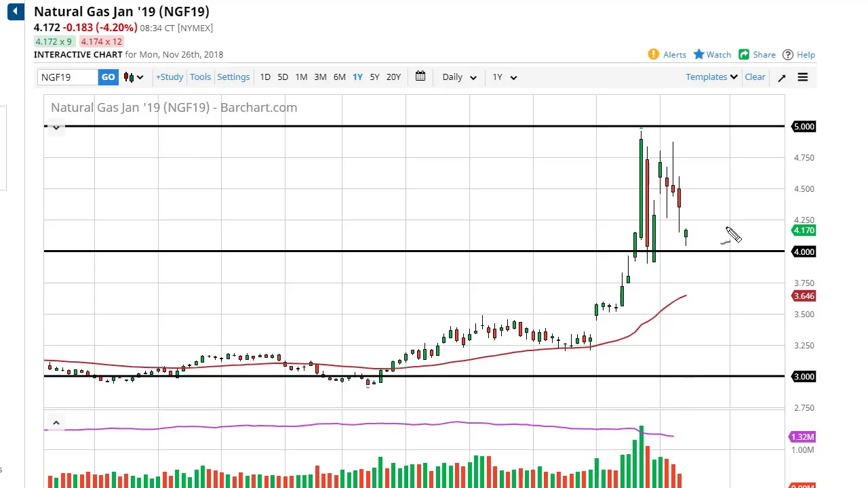Click the blue back arrow icon

[16, 12]
